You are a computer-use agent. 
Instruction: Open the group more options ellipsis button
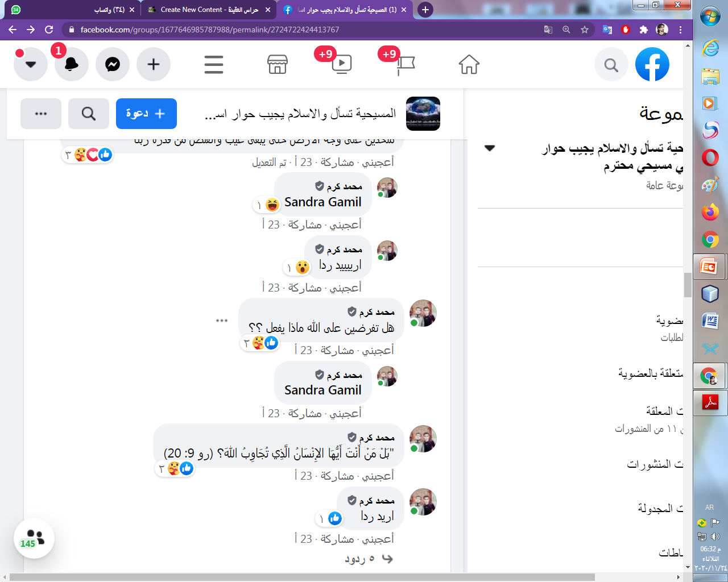pyautogui.click(x=41, y=114)
